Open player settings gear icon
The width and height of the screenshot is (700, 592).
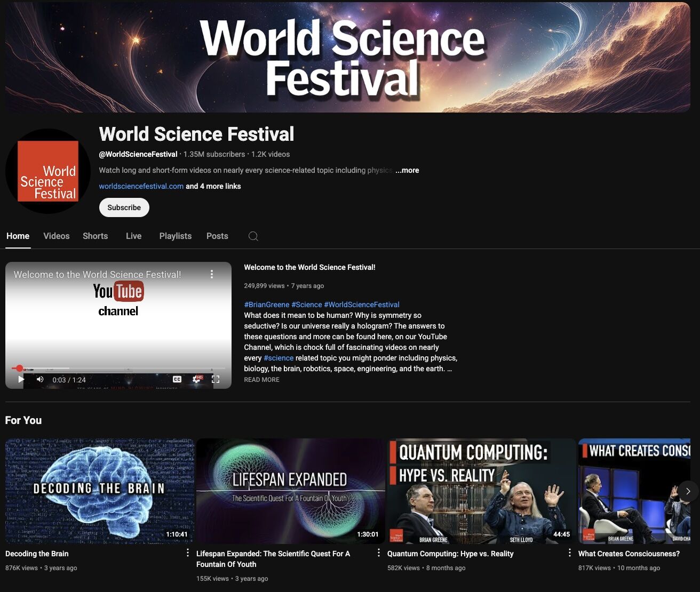coord(197,379)
